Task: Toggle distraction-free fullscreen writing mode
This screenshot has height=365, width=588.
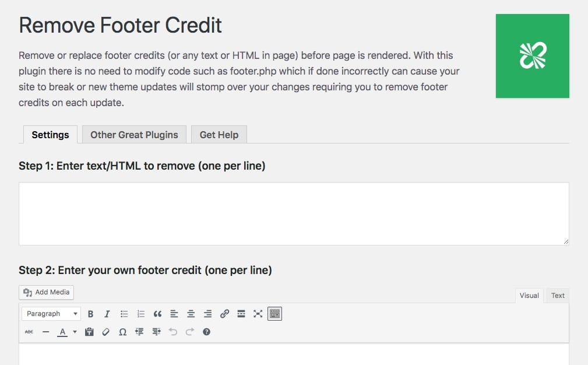Action: click(x=258, y=314)
